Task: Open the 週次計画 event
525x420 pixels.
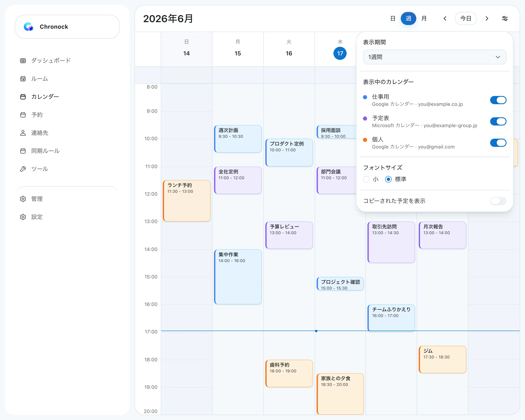Action: [x=238, y=139]
